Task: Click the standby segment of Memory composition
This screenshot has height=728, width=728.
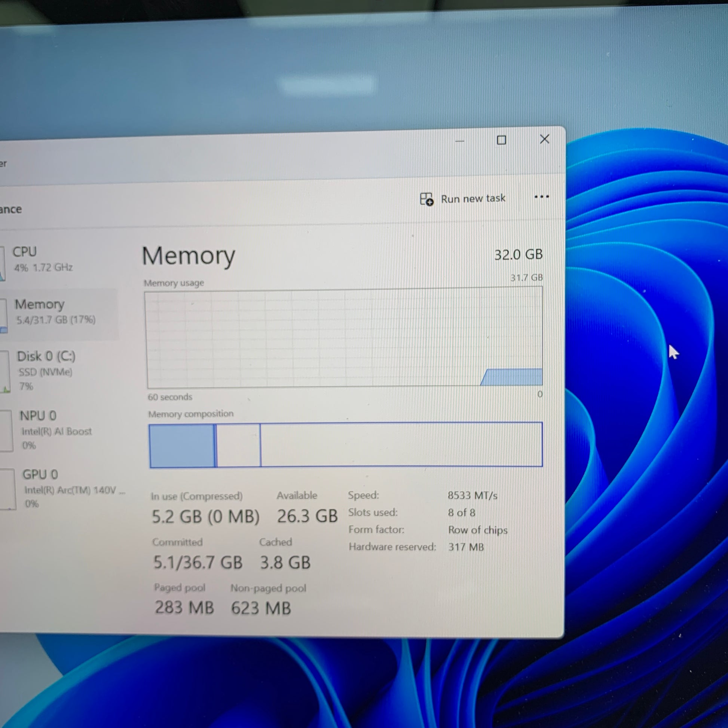Action: pos(239,446)
